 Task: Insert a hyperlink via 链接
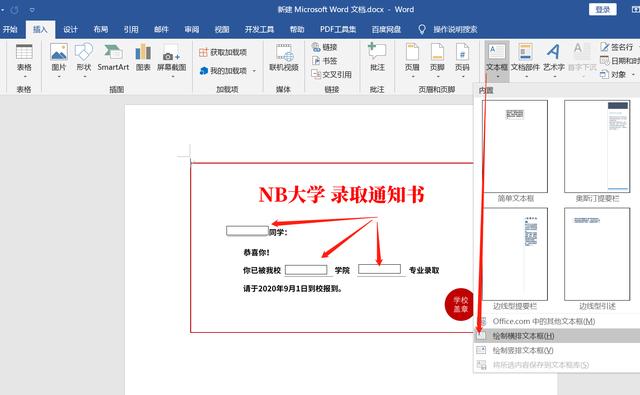(x=324, y=47)
